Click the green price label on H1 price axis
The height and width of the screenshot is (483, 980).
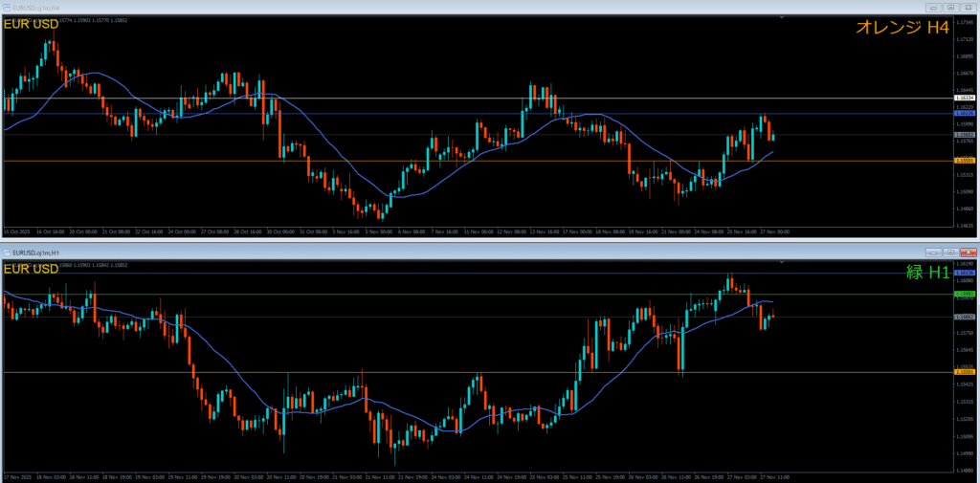point(965,294)
